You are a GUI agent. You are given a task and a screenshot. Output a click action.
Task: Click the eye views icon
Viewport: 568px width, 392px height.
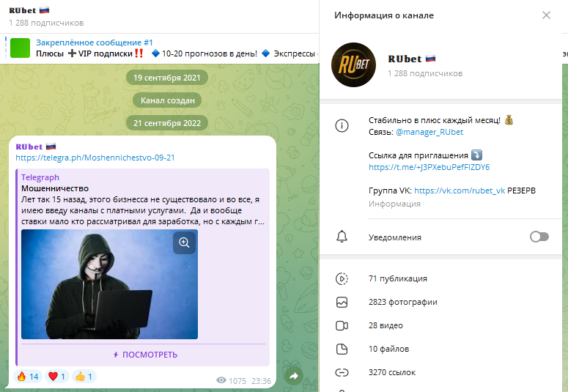221,380
